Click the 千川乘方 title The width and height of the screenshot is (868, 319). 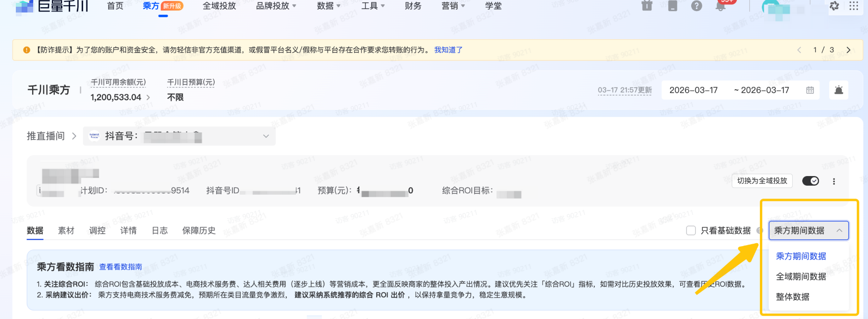(x=49, y=90)
